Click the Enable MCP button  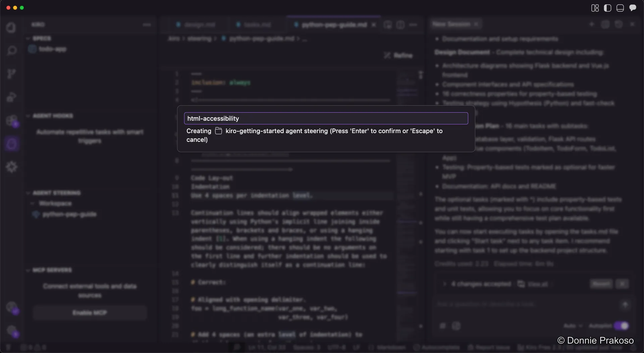pyautogui.click(x=90, y=312)
